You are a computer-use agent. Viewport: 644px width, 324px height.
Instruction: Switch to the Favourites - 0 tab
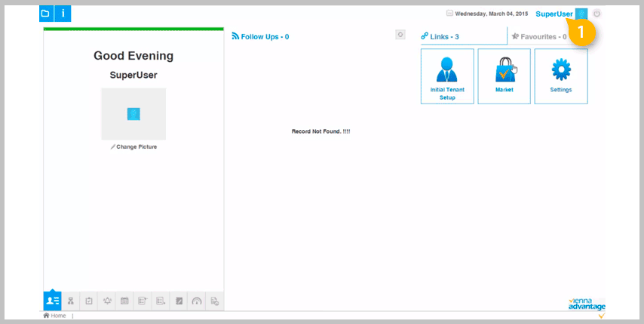tap(539, 36)
